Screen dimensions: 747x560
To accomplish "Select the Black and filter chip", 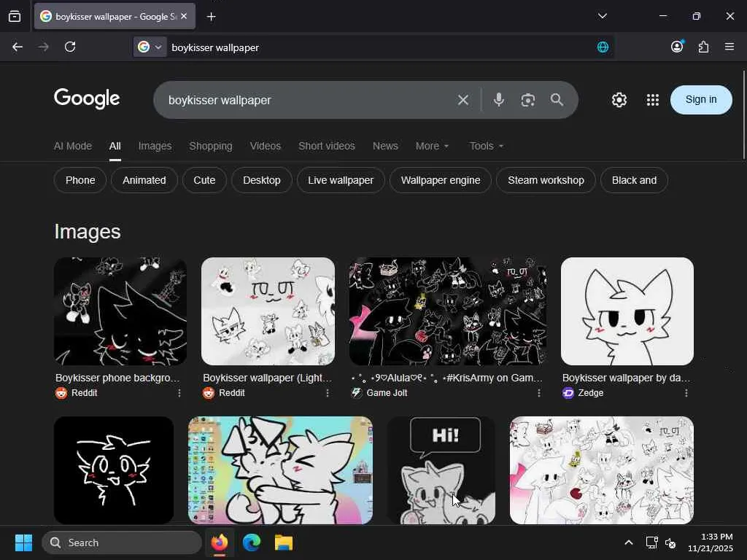I will pyautogui.click(x=634, y=181).
